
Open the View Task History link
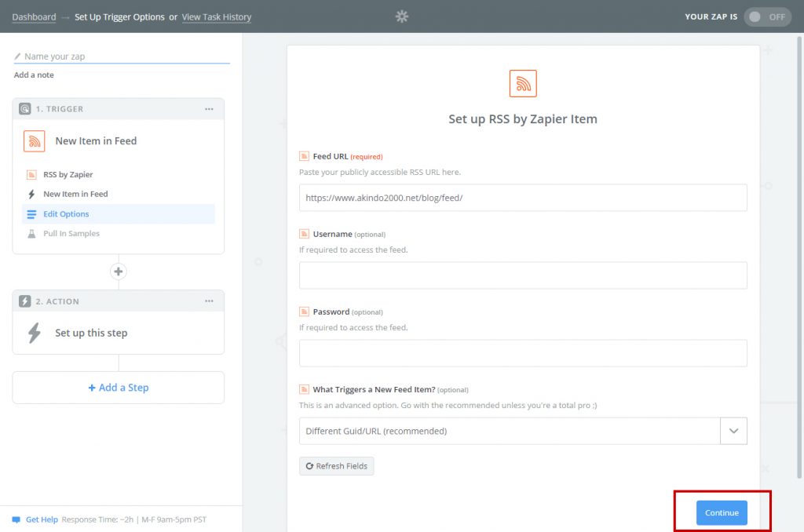(x=217, y=17)
